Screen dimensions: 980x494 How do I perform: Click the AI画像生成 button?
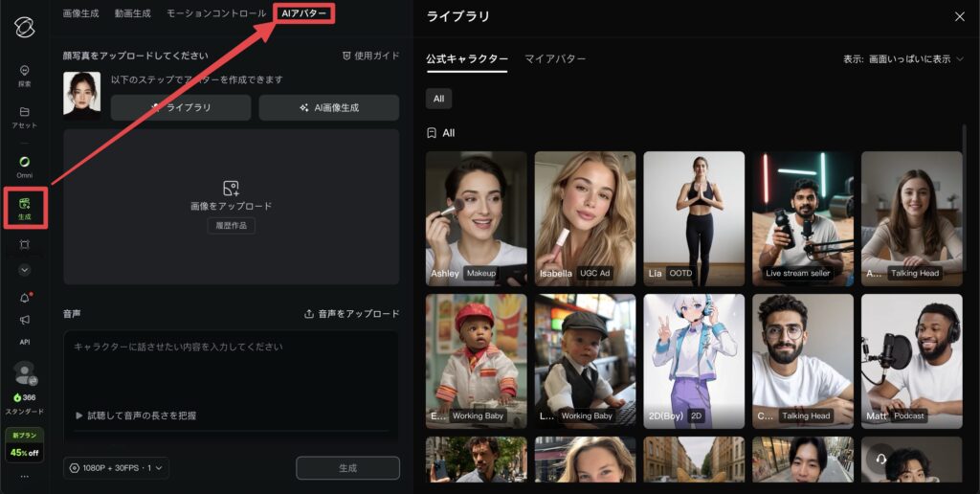(328, 108)
